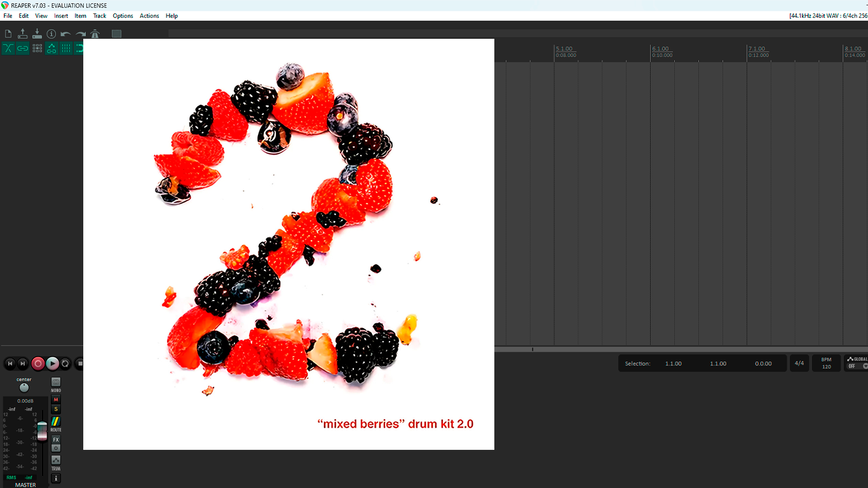Click the open project upload-arrow icon

click(x=22, y=34)
